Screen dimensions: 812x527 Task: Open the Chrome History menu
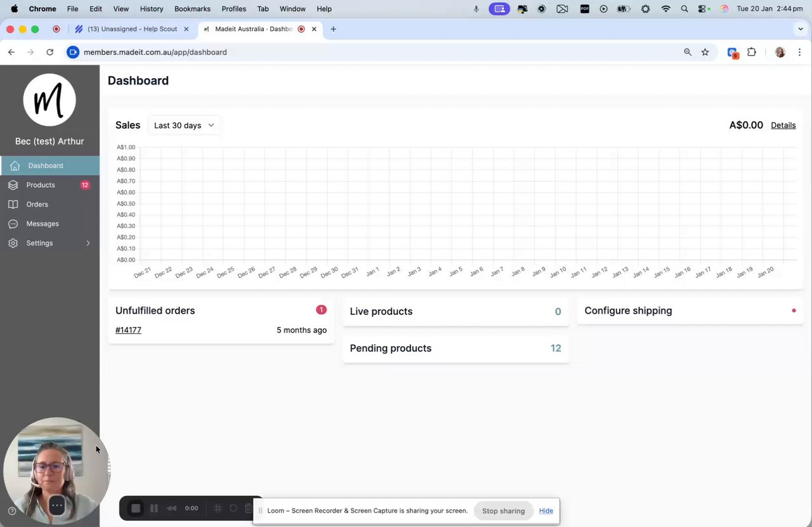151,9
